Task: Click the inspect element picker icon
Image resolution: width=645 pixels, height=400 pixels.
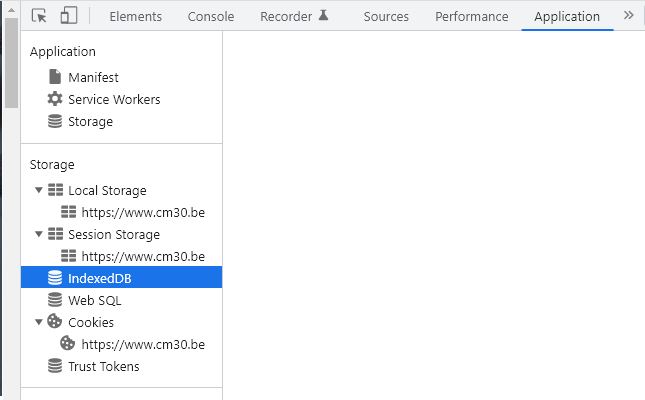Action: coord(40,16)
